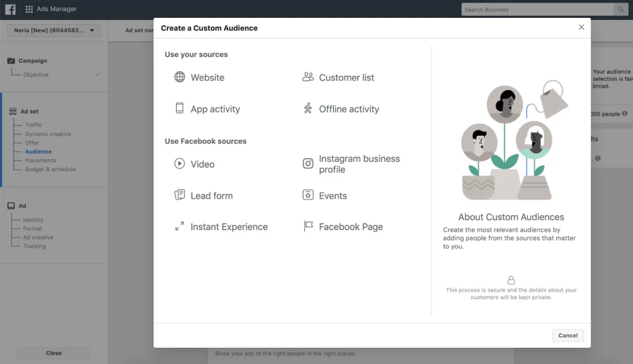The width and height of the screenshot is (633, 364).
Task: Click the Objective completed checkmark
Action: click(x=98, y=74)
